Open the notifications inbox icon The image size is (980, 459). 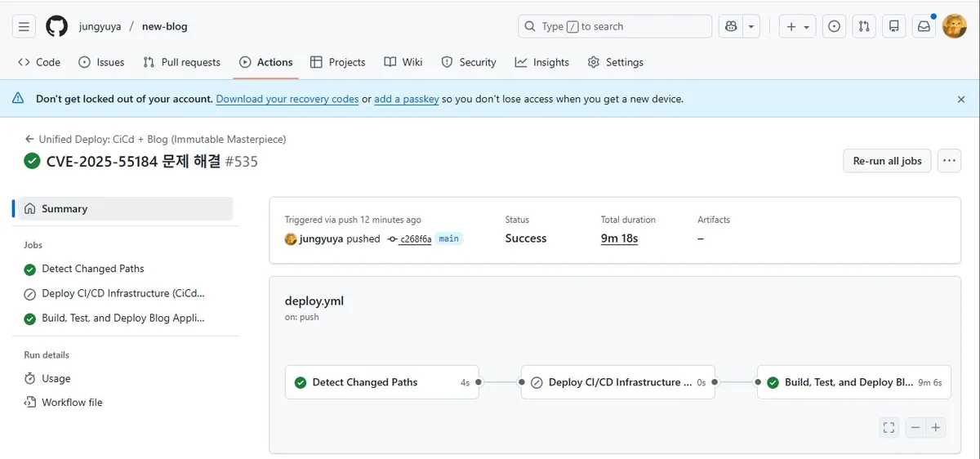point(924,26)
